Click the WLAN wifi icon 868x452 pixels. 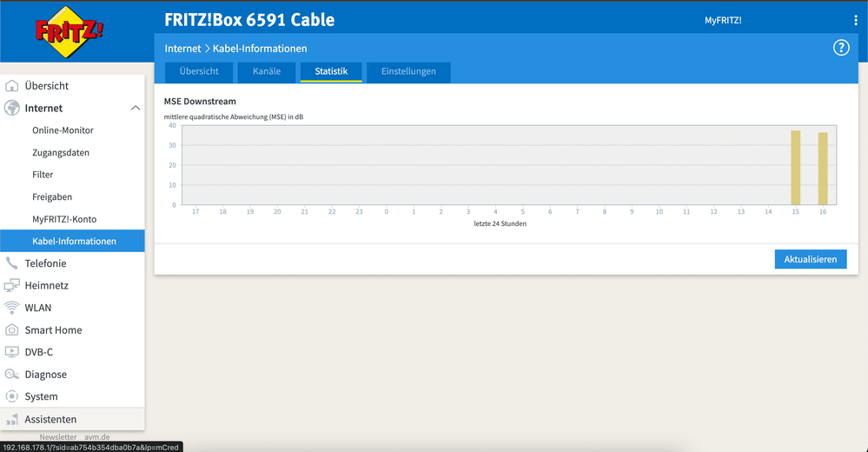(x=11, y=308)
